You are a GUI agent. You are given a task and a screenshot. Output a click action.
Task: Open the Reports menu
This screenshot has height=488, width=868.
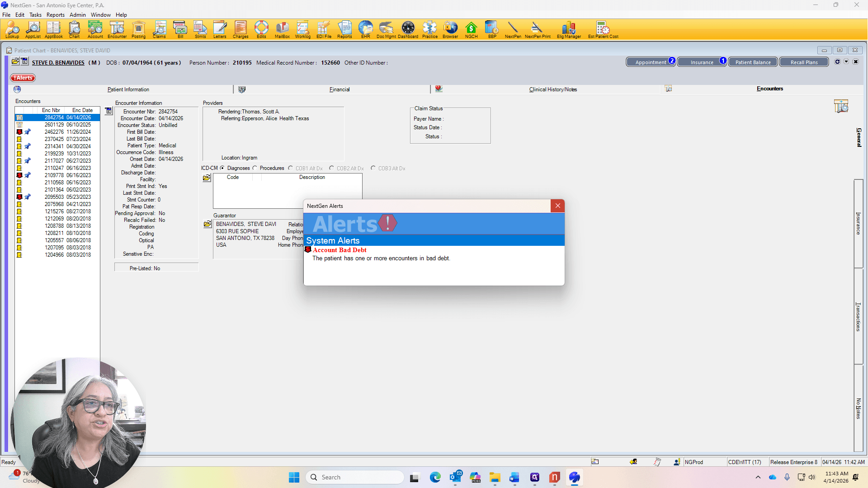[x=56, y=14]
